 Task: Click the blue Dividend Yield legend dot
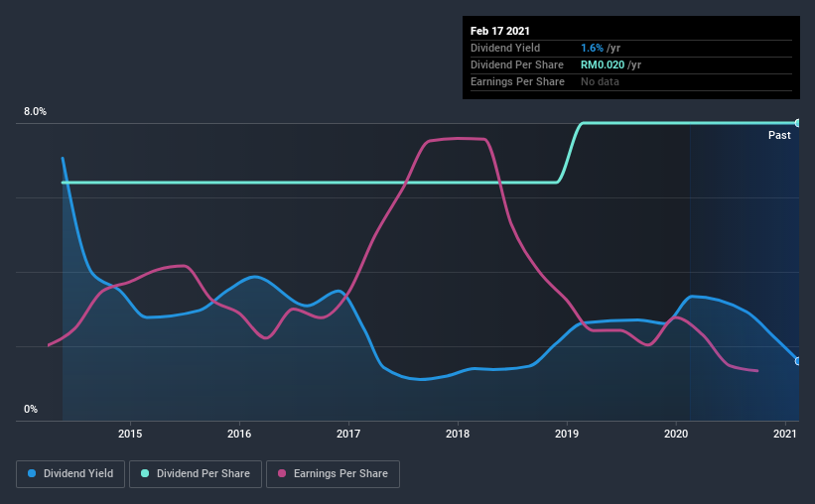(x=32, y=473)
